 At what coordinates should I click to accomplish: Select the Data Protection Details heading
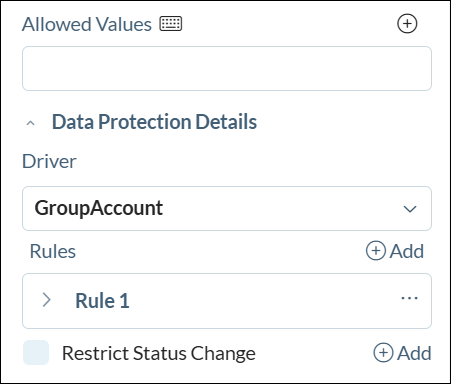point(154,122)
